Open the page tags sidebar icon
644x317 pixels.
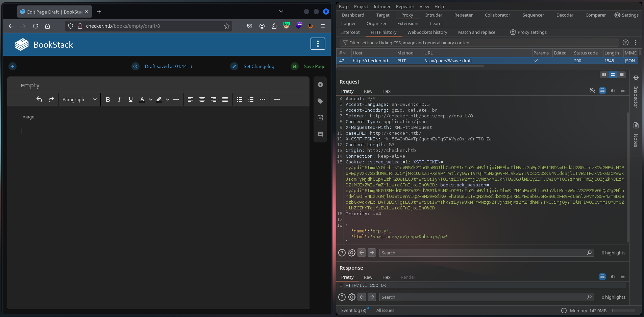pyautogui.click(x=320, y=101)
